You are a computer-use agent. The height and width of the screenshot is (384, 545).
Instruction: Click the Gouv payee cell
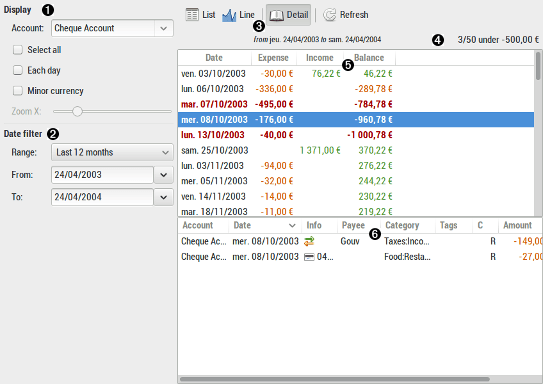click(350, 241)
